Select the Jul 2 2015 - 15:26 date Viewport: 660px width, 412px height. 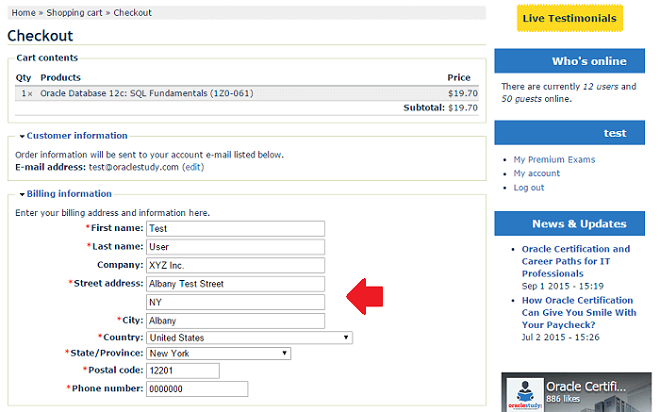561,337
